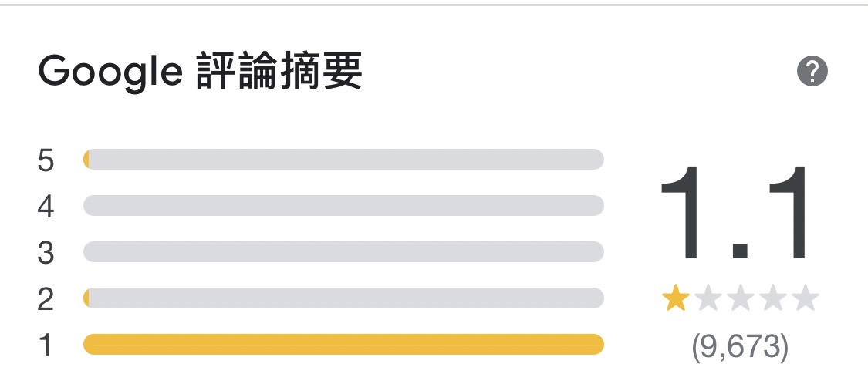Select the 2-star rating bar
Viewport: 868px width, 391px height.
coord(343,298)
